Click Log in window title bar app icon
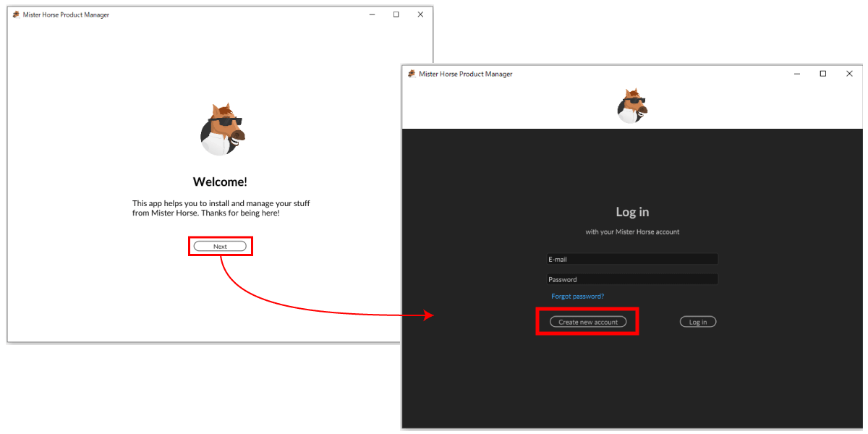 (x=412, y=74)
